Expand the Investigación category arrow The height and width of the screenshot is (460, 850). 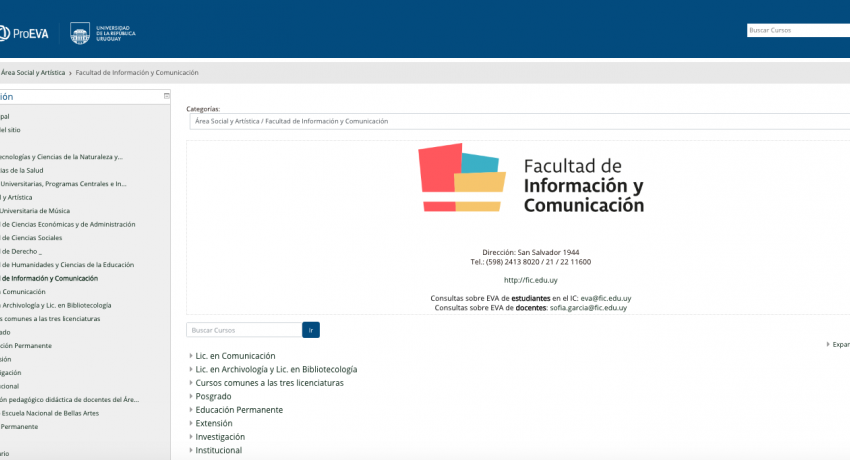[191, 437]
